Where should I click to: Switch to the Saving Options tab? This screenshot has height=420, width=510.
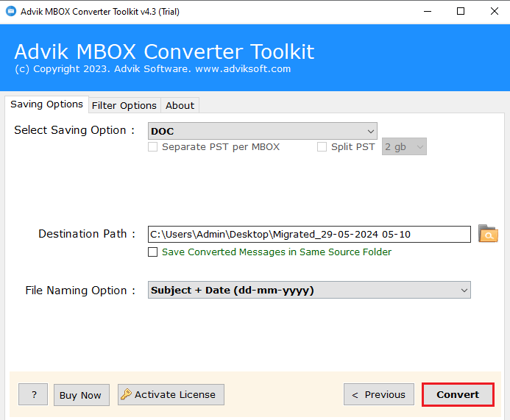pos(46,104)
